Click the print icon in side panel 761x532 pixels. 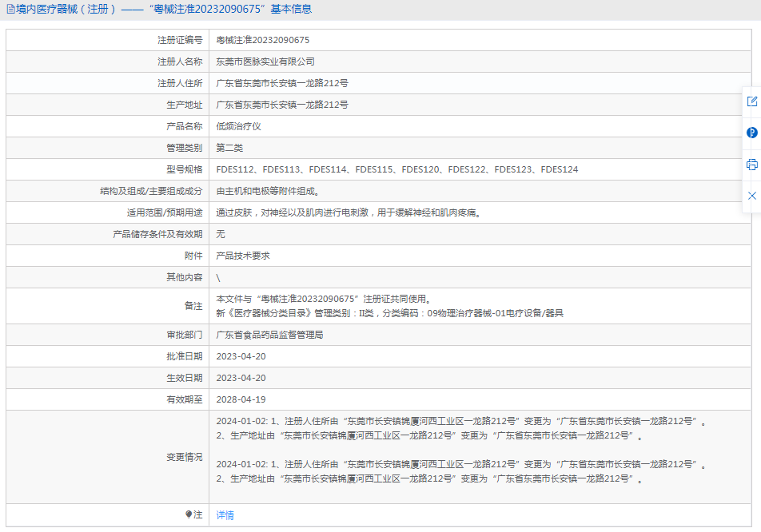coord(751,165)
